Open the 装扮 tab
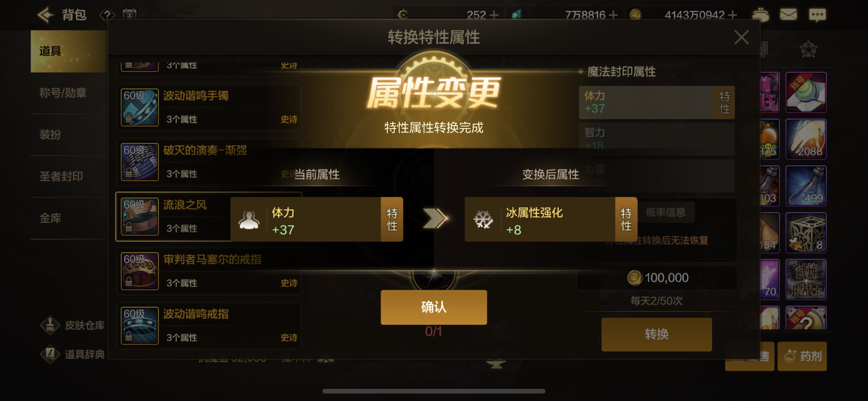 (x=69, y=134)
